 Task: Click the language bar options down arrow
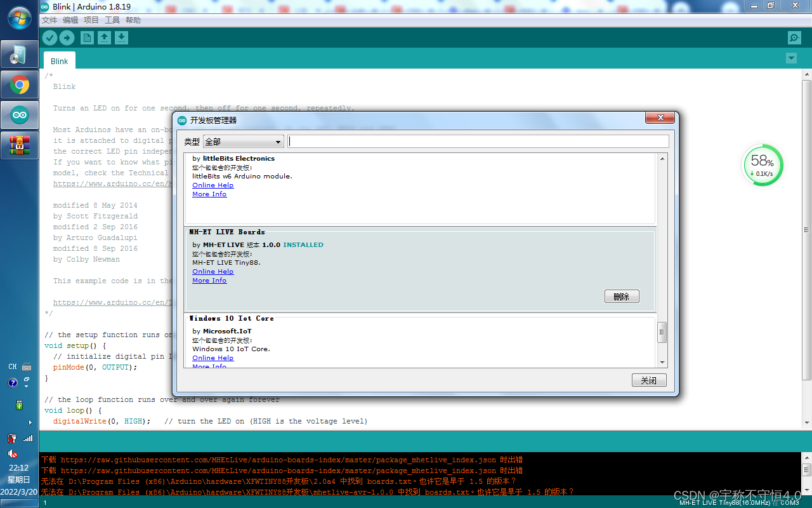[27, 386]
